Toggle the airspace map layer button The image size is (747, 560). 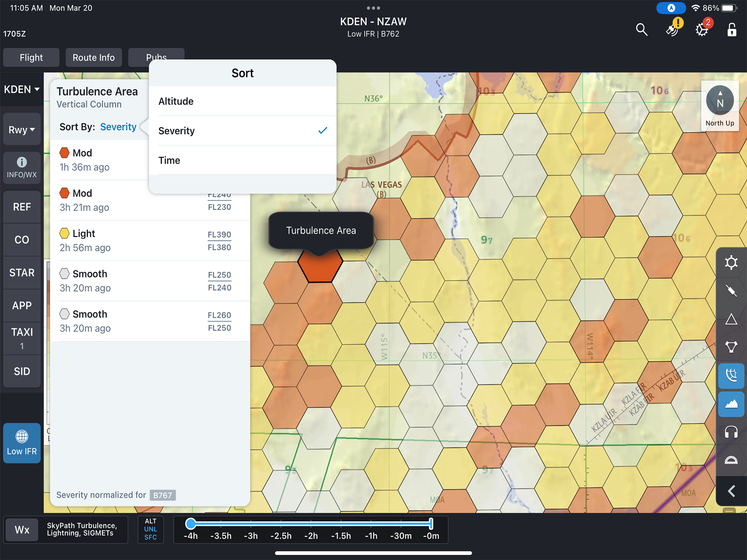[731, 376]
